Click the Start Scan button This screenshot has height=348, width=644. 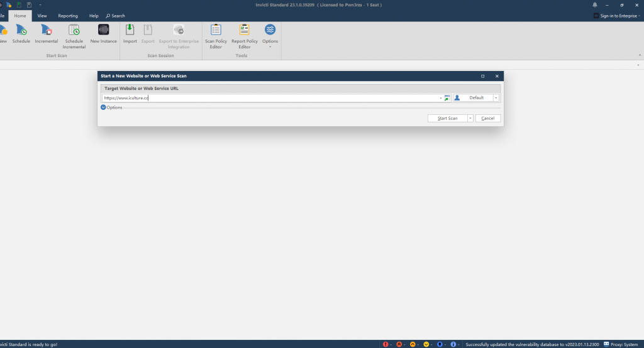tap(447, 118)
